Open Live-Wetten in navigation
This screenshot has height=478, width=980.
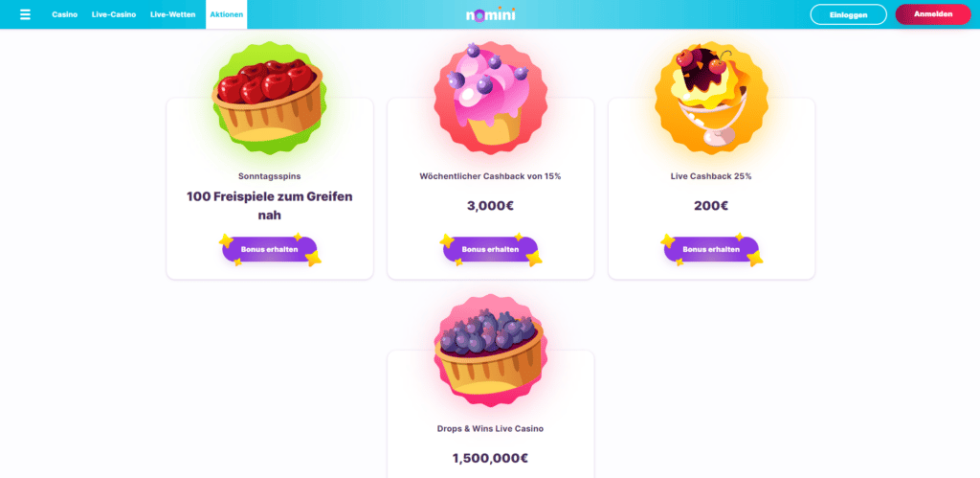172,14
